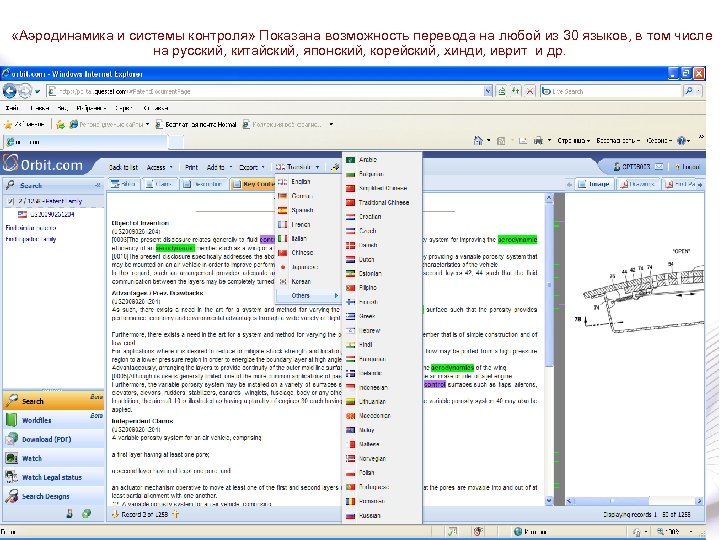Click the Workfiles green book icon
This screenshot has height=540, width=720.
(11, 420)
